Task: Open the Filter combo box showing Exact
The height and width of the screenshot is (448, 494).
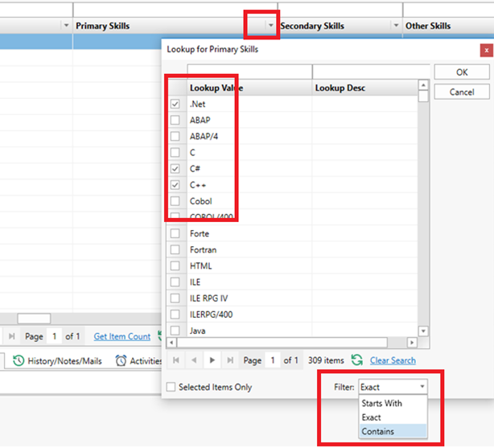Action: (393, 387)
